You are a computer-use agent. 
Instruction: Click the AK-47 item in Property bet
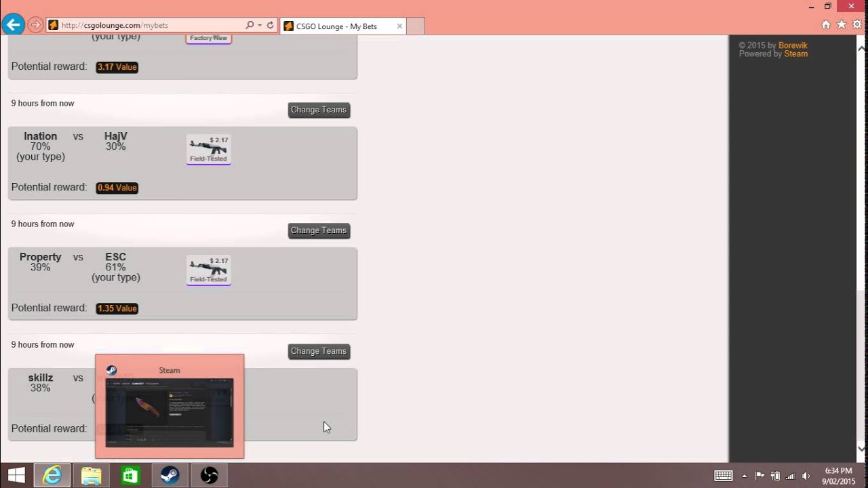click(x=209, y=270)
